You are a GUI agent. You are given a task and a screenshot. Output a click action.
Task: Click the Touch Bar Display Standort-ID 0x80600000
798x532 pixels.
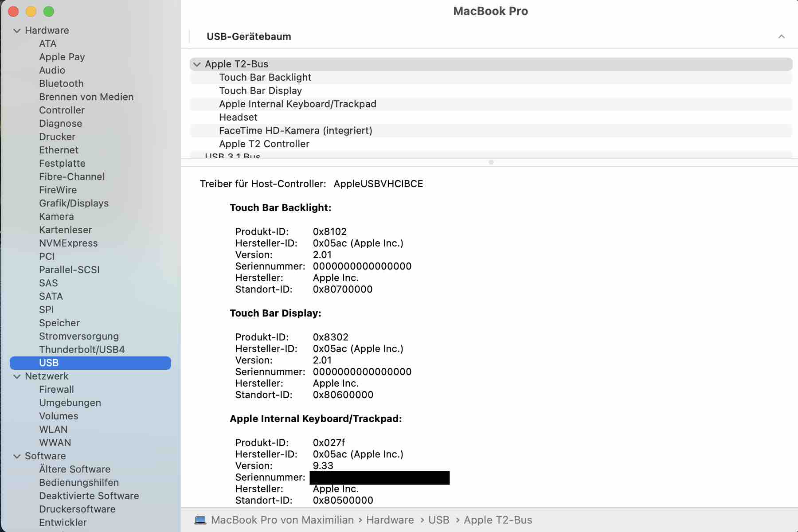(343, 395)
